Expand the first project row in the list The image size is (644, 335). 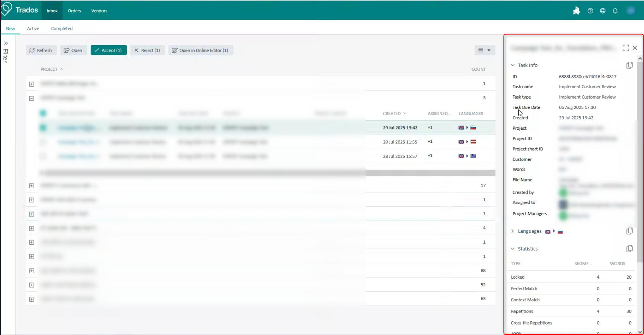31,84
